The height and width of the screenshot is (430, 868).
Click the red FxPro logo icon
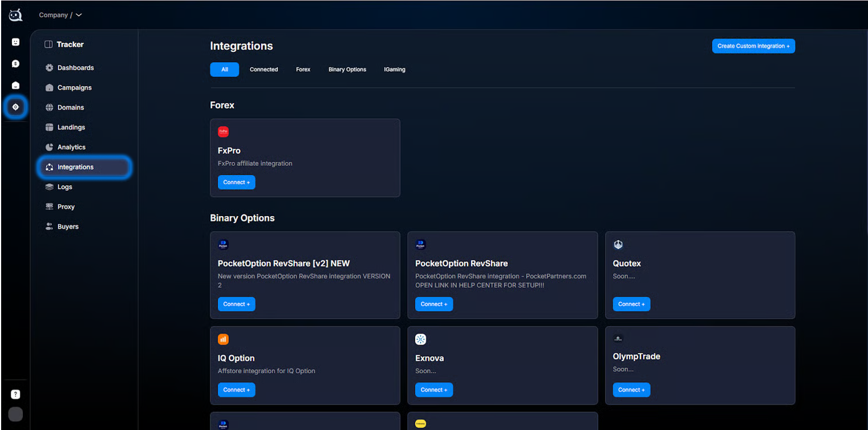[x=224, y=132]
